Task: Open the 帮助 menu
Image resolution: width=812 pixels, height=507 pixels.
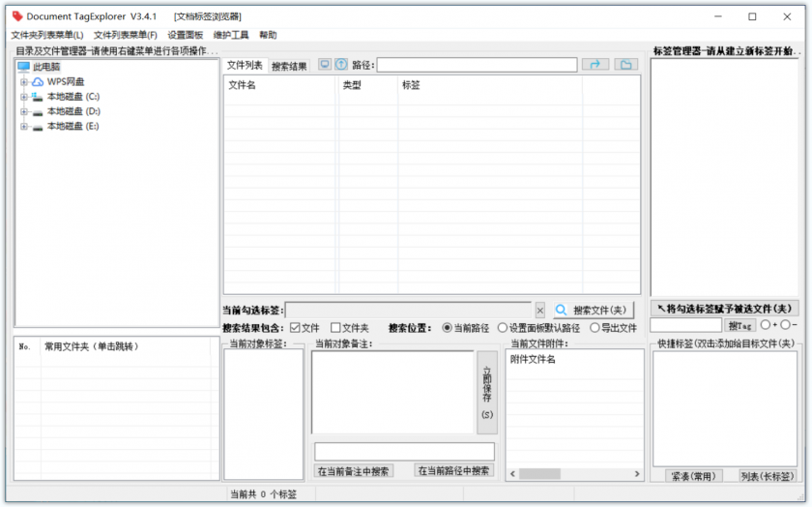Action: pos(268,35)
